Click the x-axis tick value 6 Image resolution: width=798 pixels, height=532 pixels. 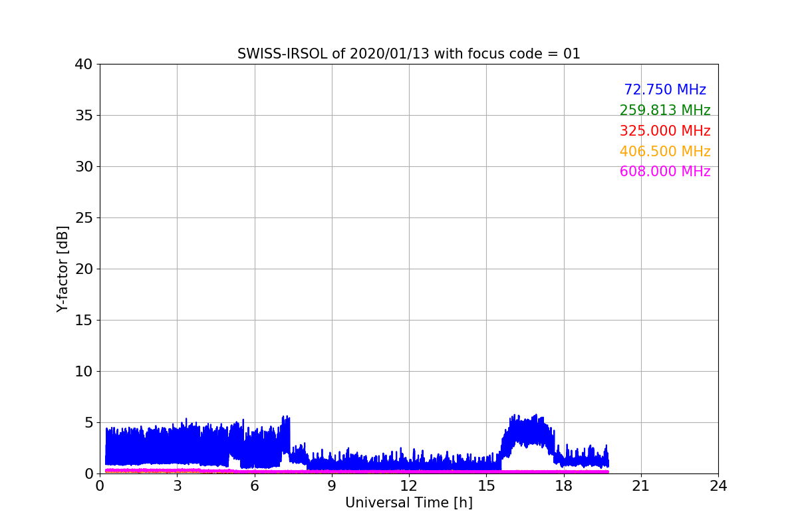point(254,486)
